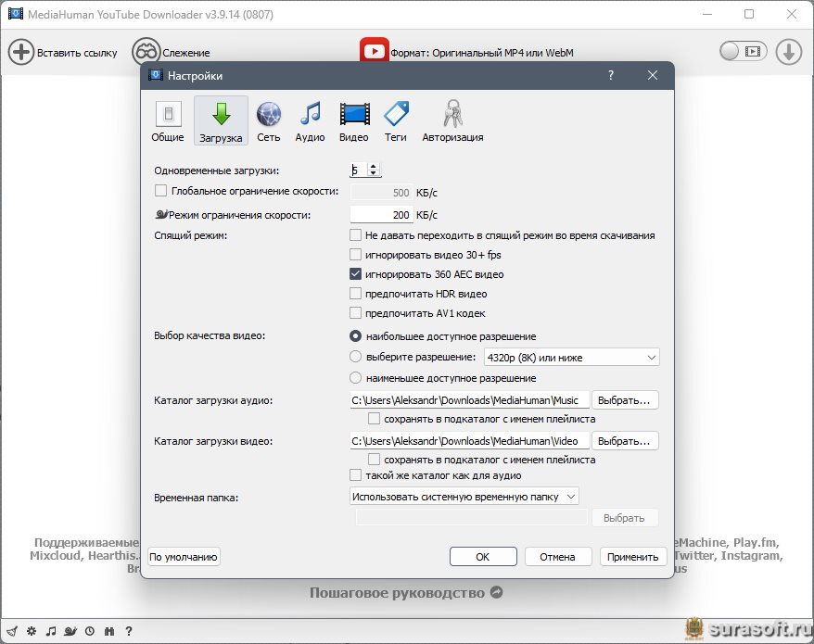Viewport: 814px width, 644px height.
Task: Check такой же каталог как для аудио
Action: [x=356, y=475]
